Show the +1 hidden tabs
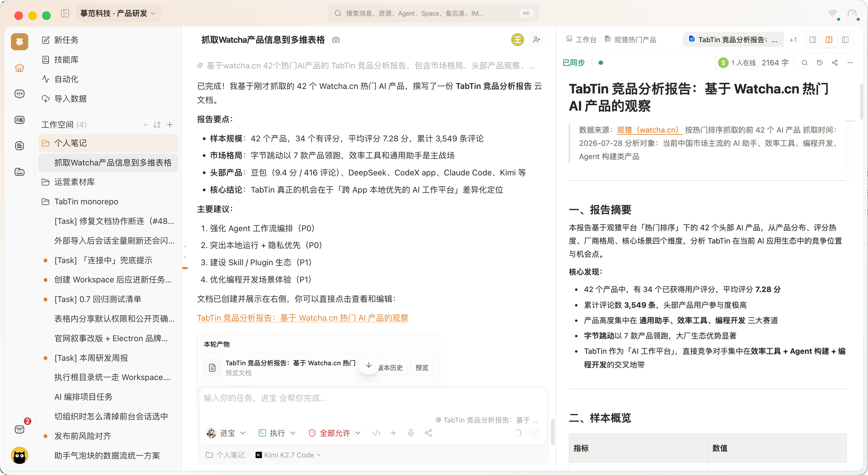 793,40
